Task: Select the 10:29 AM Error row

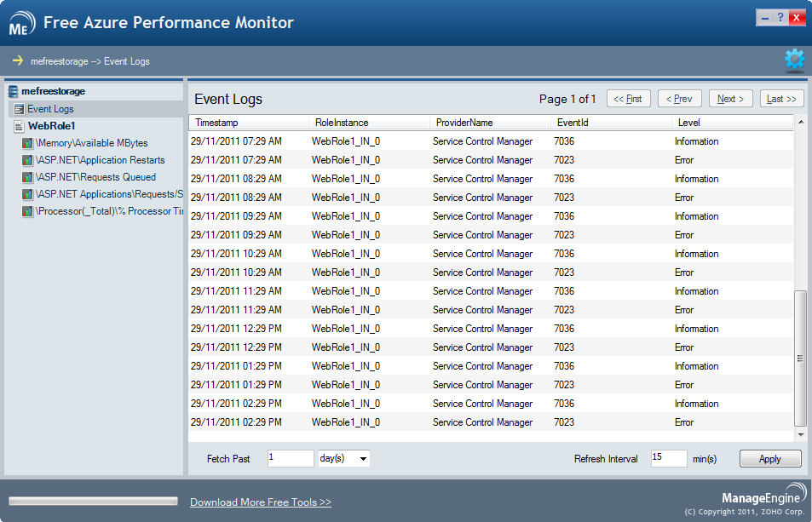Action: [x=491, y=272]
